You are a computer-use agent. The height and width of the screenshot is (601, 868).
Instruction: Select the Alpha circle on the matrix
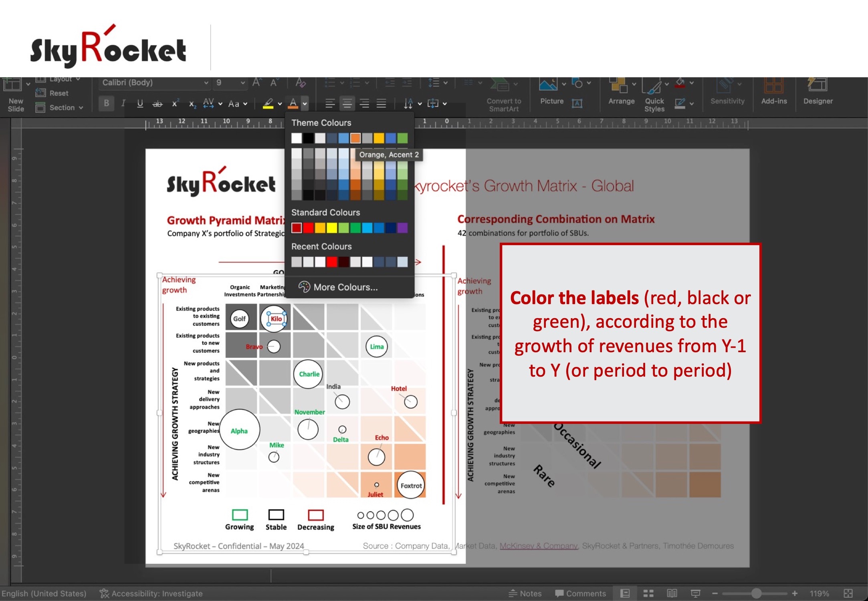(240, 430)
